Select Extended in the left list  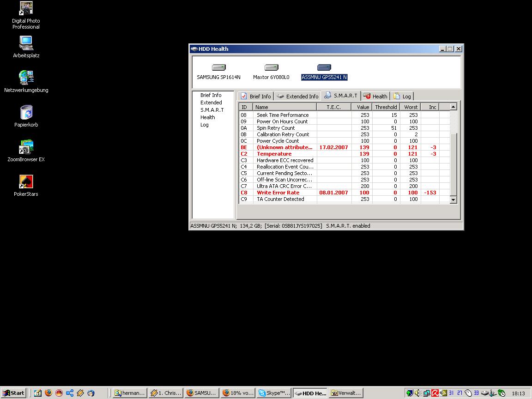tap(211, 103)
